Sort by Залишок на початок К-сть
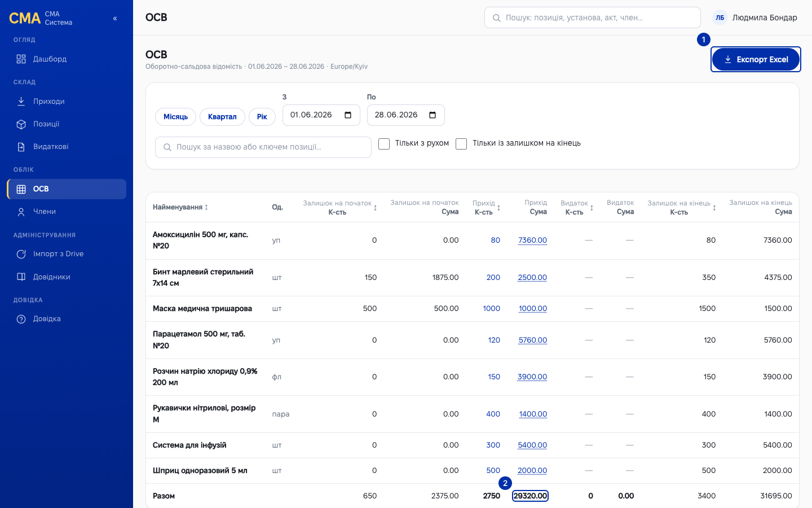 [340, 207]
